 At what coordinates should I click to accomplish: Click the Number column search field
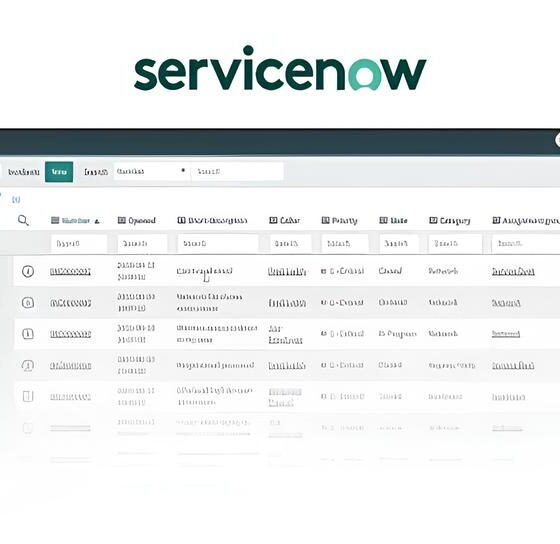pyautogui.click(x=79, y=244)
